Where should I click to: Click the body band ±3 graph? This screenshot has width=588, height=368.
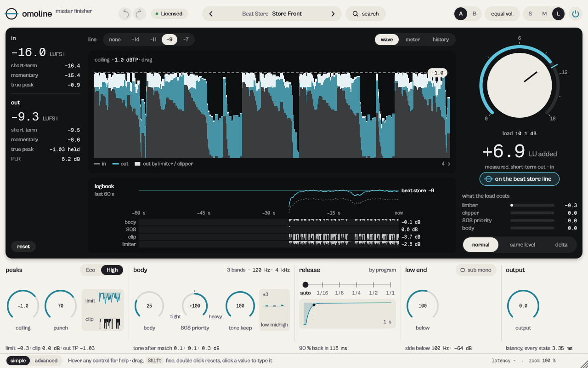275,310
